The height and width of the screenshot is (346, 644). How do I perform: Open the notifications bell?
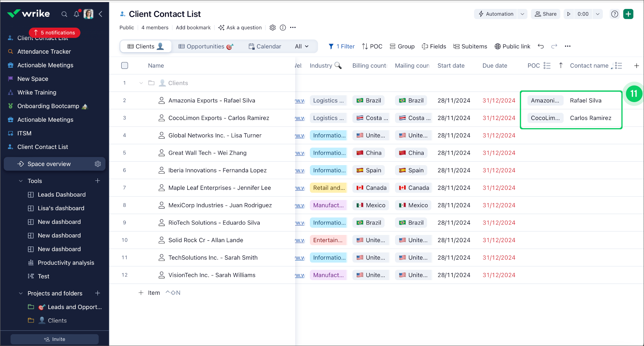point(76,14)
